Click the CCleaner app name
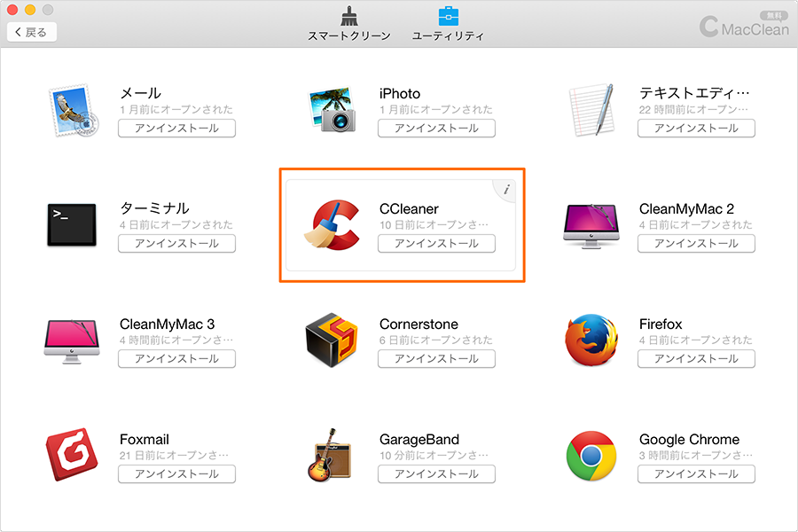The height and width of the screenshot is (532, 798). [x=409, y=208]
